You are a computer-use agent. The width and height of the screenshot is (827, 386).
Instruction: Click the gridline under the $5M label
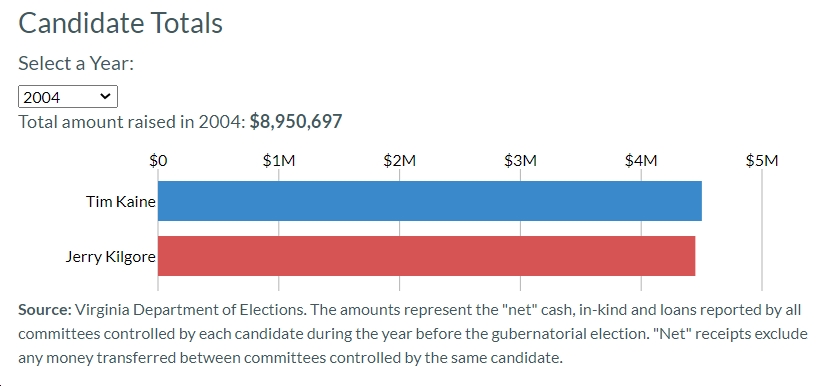coord(762,229)
